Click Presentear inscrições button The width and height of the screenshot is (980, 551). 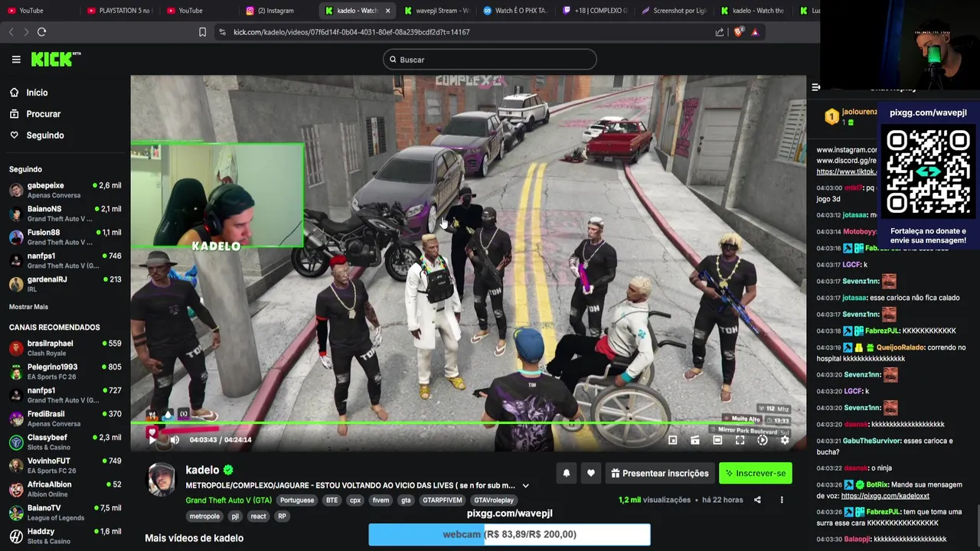click(x=659, y=474)
